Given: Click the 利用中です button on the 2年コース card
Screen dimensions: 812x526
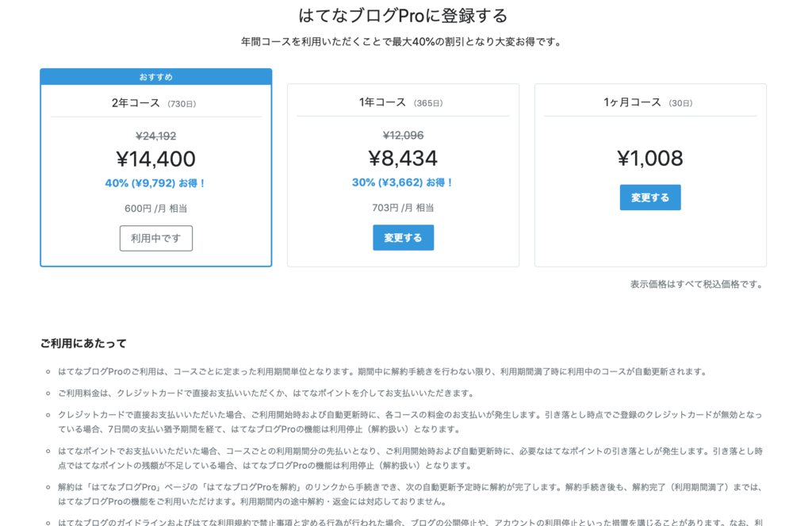Looking at the screenshot, I should click(155, 238).
